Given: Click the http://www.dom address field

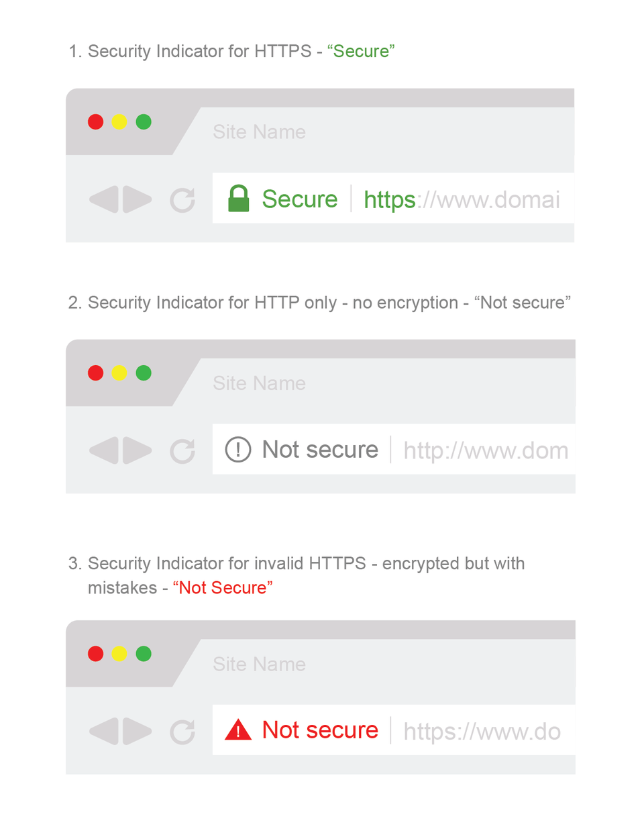Looking at the screenshot, I should pos(486,450).
